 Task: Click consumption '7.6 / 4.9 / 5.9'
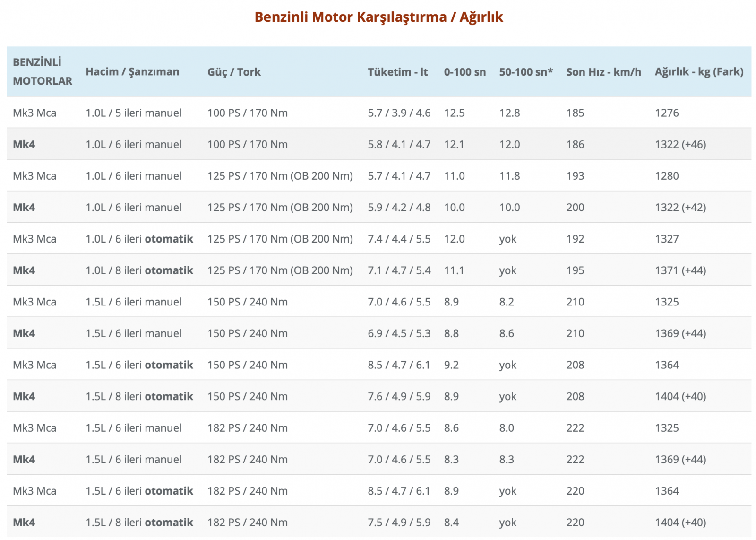point(399,396)
